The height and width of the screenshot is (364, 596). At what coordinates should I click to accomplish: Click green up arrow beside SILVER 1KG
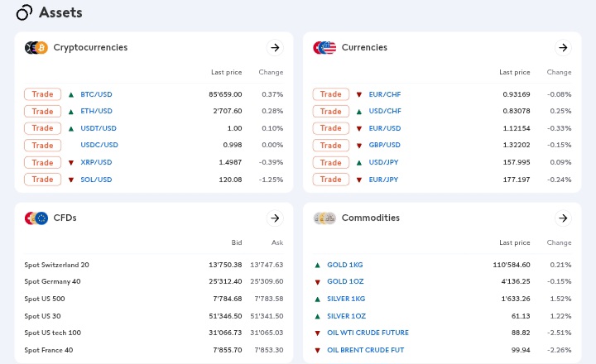point(317,299)
